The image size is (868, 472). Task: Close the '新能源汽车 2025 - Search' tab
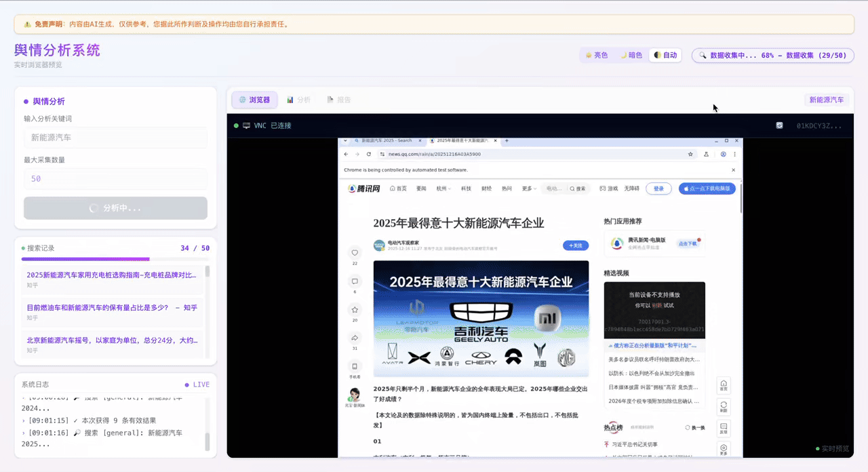419,140
